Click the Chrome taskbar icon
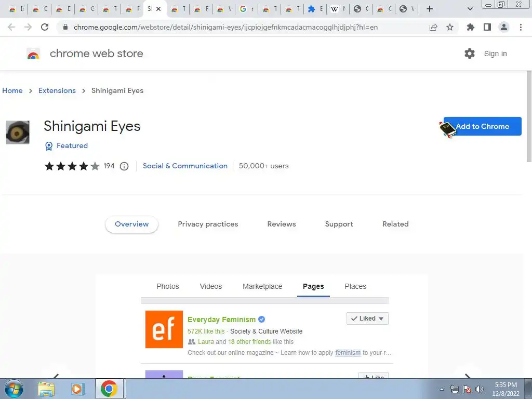 pos(109,389)
